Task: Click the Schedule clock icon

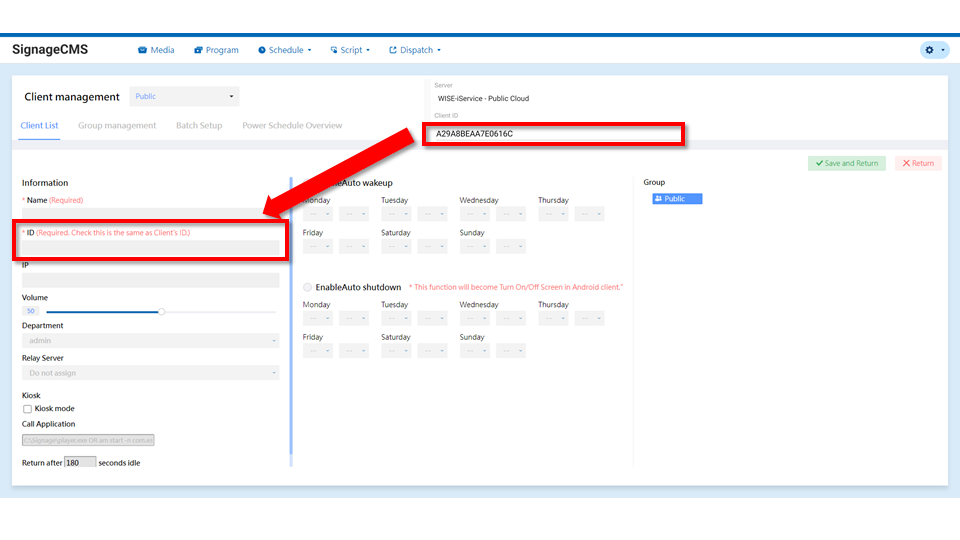Action: [262, 50]
